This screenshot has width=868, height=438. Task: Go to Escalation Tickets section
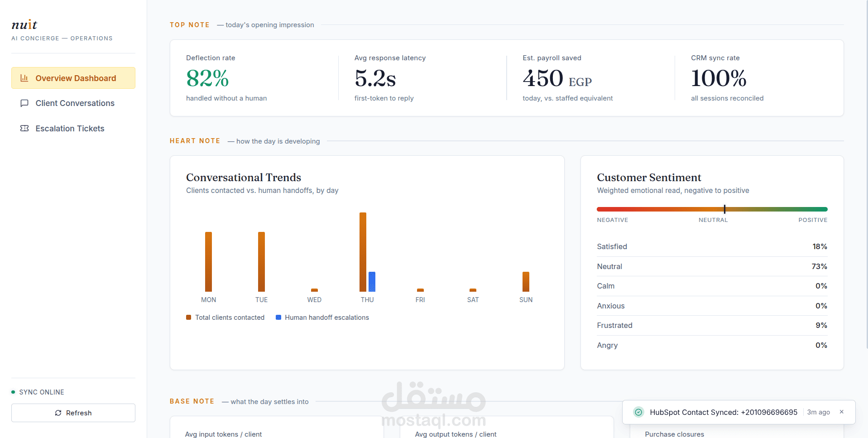click(73, 129)
